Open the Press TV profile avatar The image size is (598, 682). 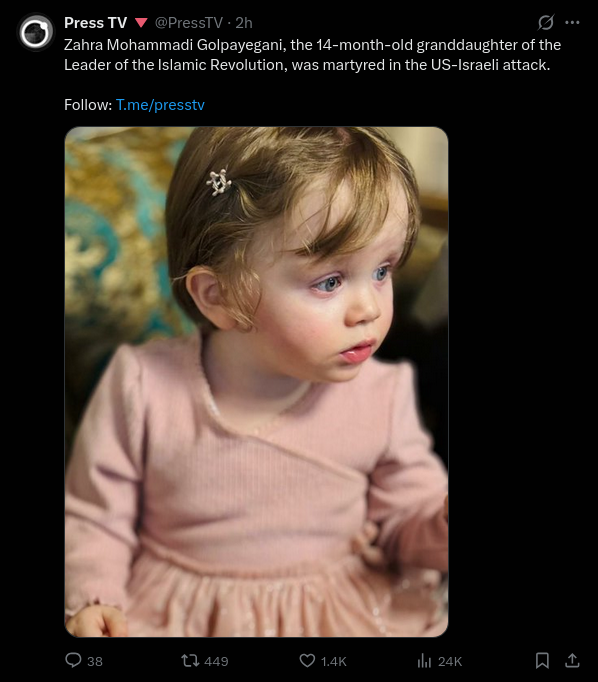35,32
